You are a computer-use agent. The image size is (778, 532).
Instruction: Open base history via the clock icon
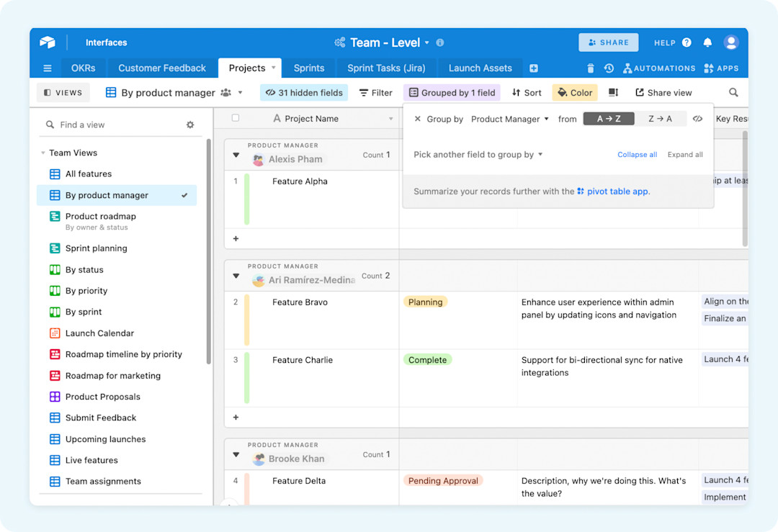(x=609, y=68)
